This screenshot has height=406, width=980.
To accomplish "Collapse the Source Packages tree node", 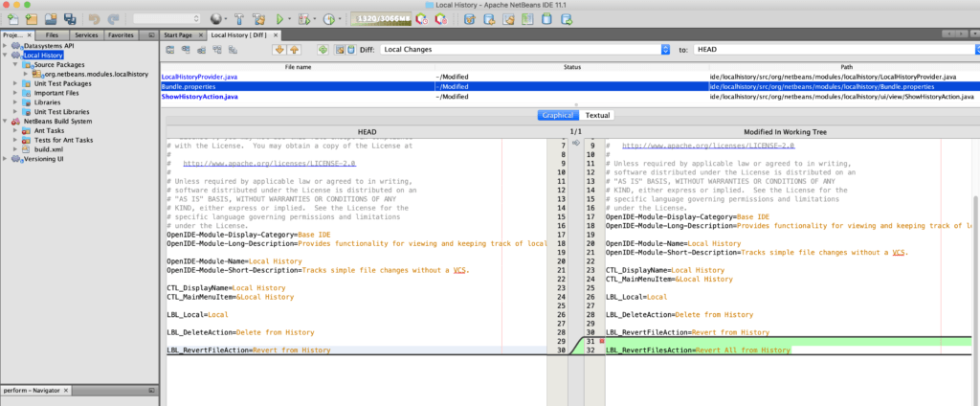I will (16, 64).
